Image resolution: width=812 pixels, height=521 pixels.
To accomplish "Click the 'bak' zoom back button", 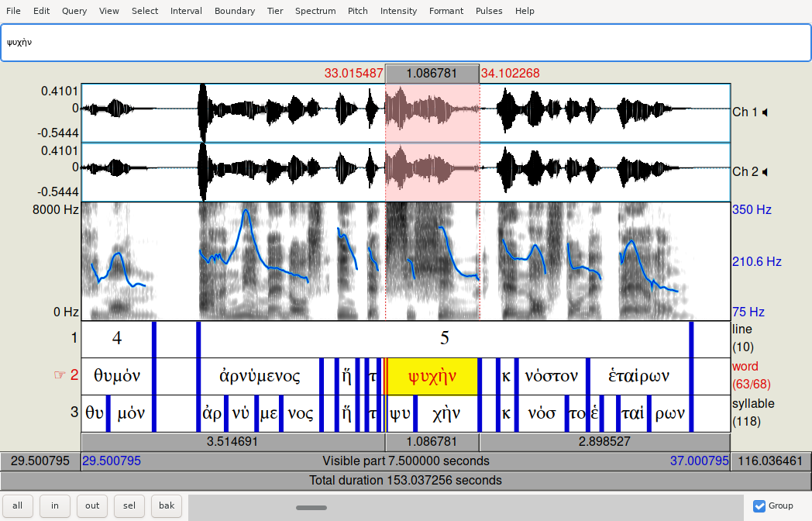I will coord(167,506).
